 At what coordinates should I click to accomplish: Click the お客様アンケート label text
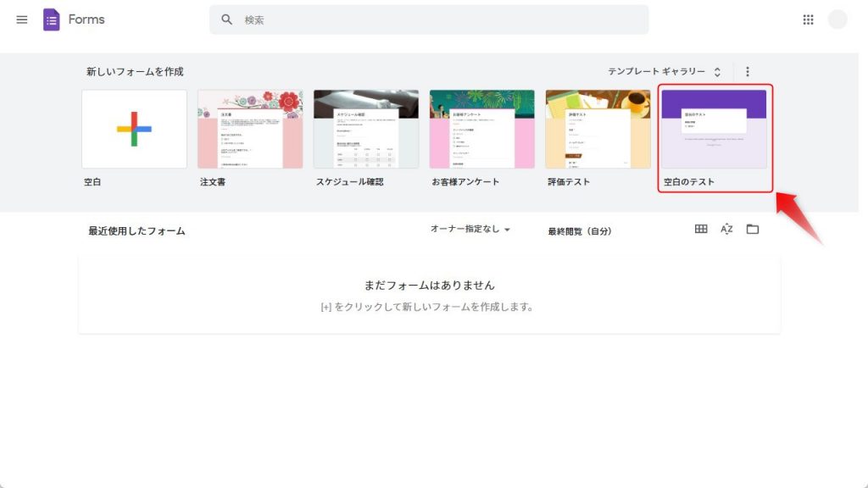click(465, 182)
